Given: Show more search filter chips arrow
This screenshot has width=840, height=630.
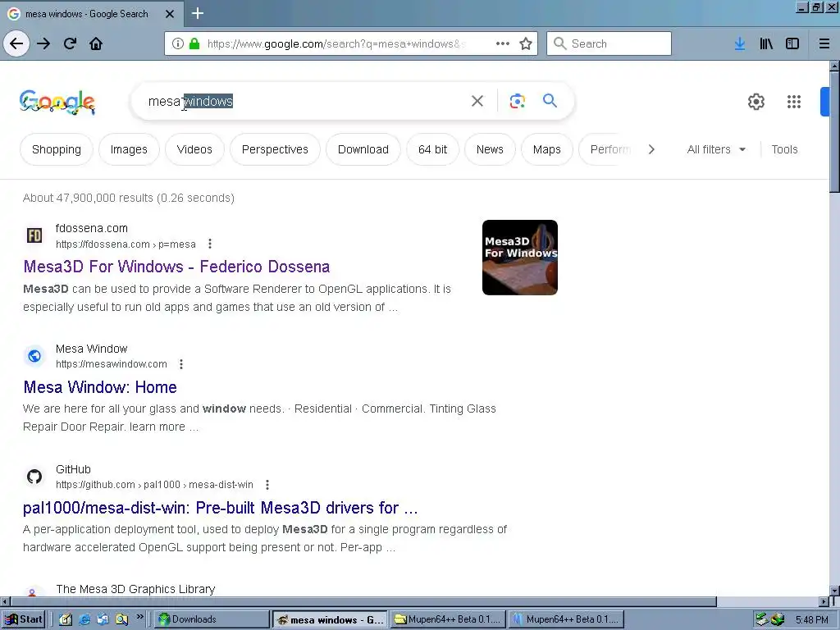Looking at the screenshot, I should [651, 149].
